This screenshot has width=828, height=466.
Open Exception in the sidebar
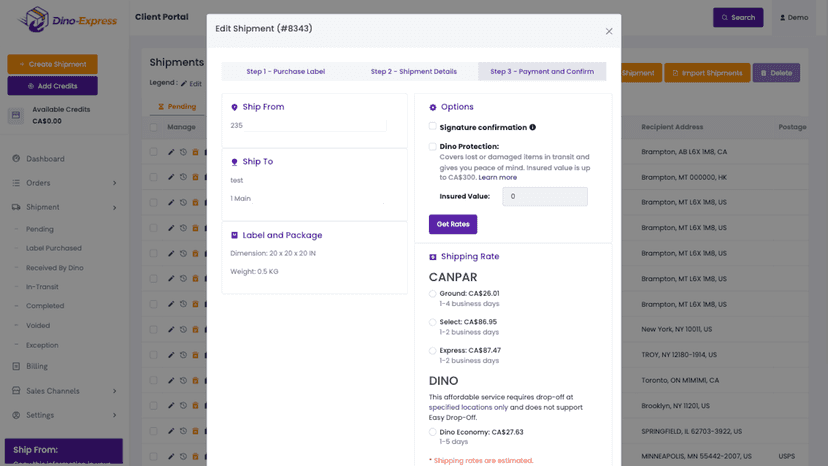coord(42,345)
